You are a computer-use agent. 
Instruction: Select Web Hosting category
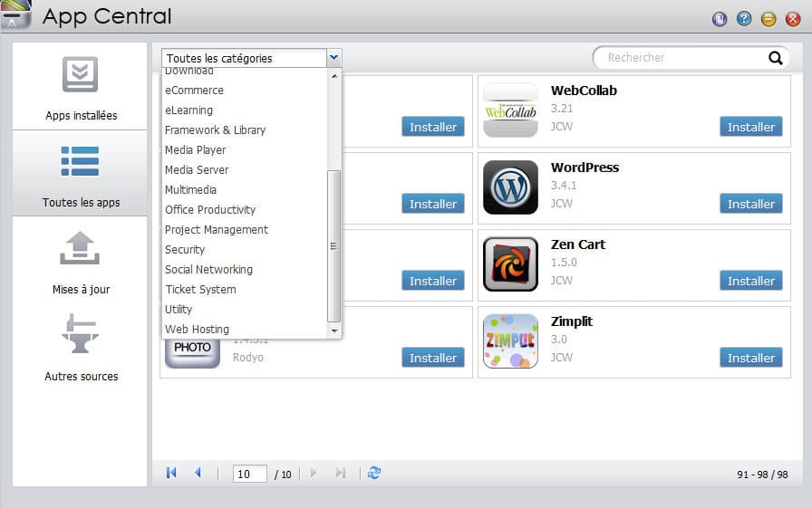pos(245,329)
